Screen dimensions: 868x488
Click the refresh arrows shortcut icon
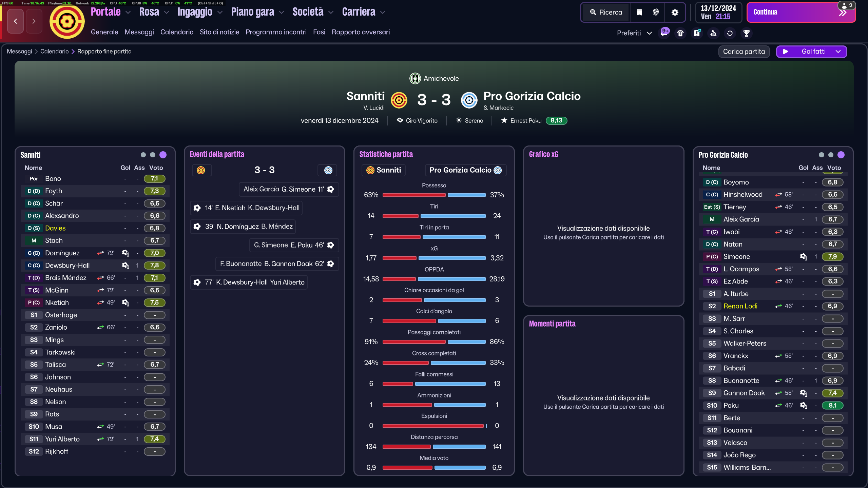click(730, 33)
